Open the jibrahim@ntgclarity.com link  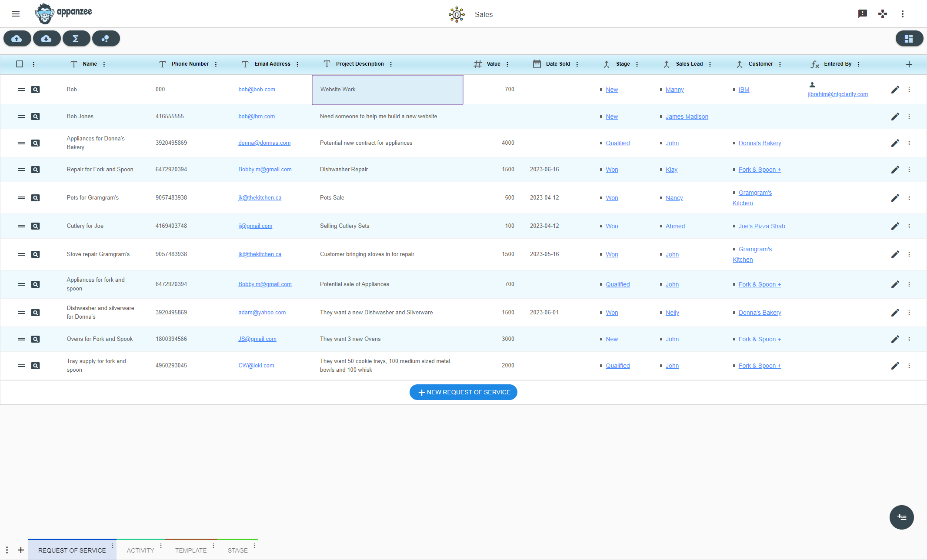tap(838, 94)
